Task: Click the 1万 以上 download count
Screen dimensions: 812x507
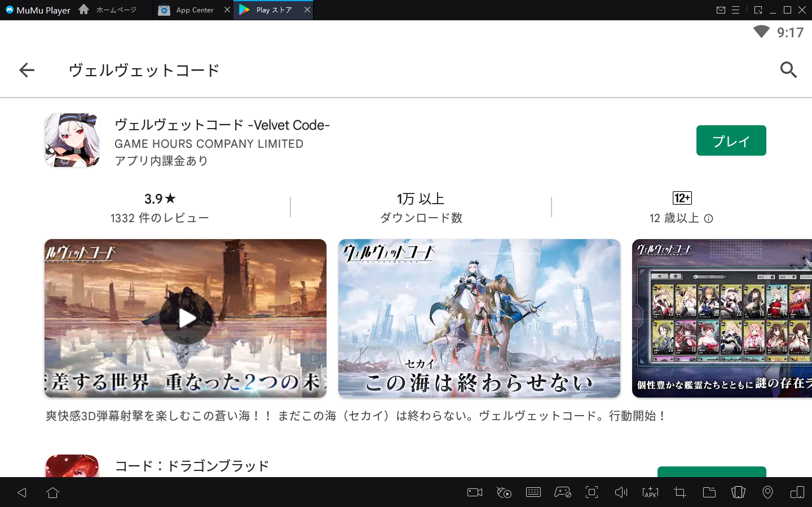Action: click(x=421, y=199)
